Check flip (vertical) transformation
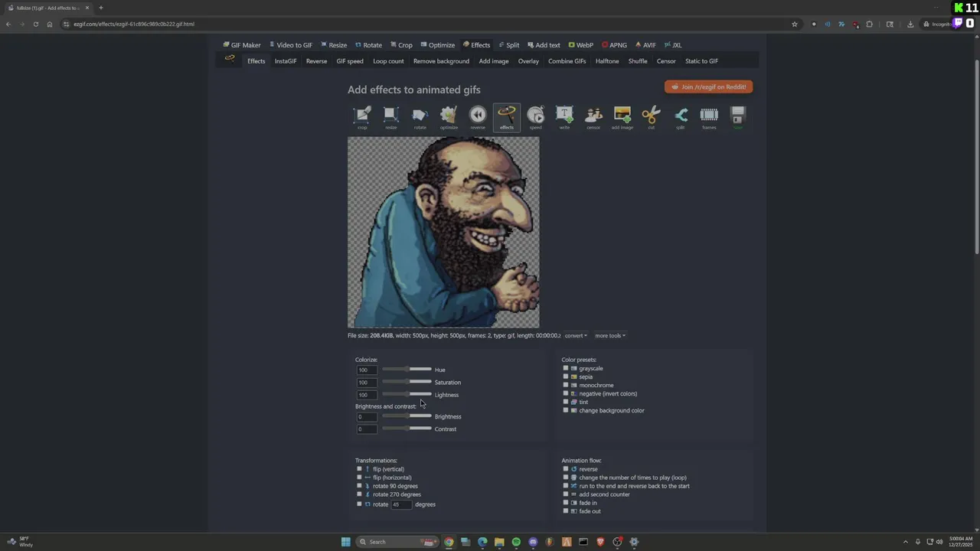Viewport: 980px width, 551px height. click(359, 469)
